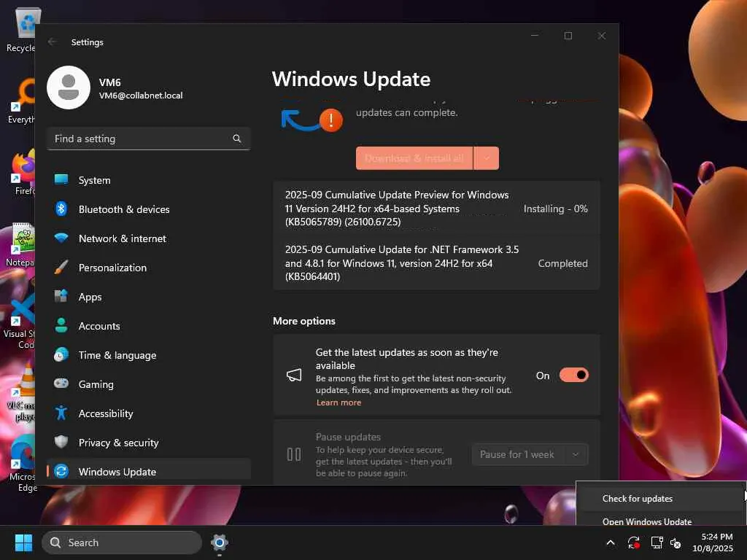Open the Apps settings category

[149, 297]
